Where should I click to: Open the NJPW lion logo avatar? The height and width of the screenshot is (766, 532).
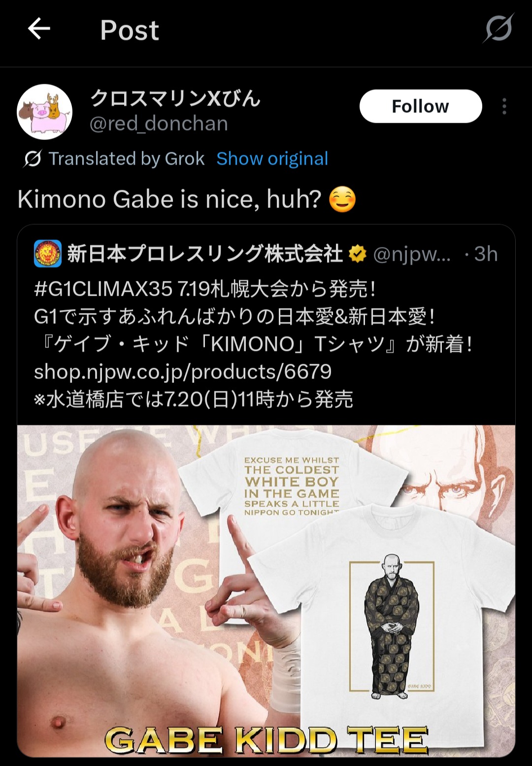(48, 253)
